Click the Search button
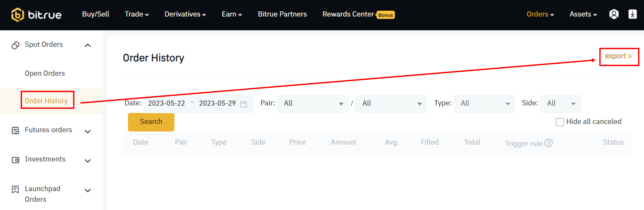 (x=151, y=122)
